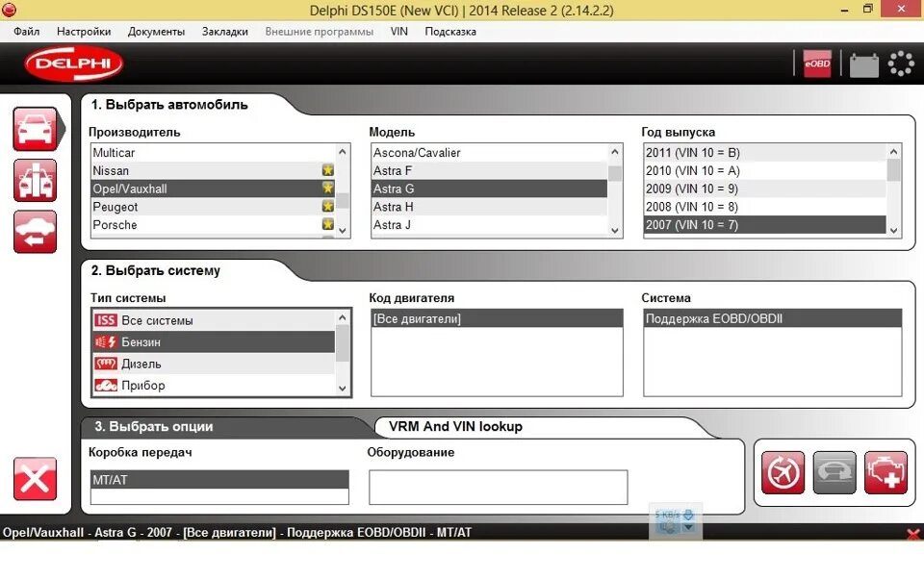Screen dimensions: 924x579
Task: Select year 2011 (VIN 10 = B)
Action: [x=765, y=153]
